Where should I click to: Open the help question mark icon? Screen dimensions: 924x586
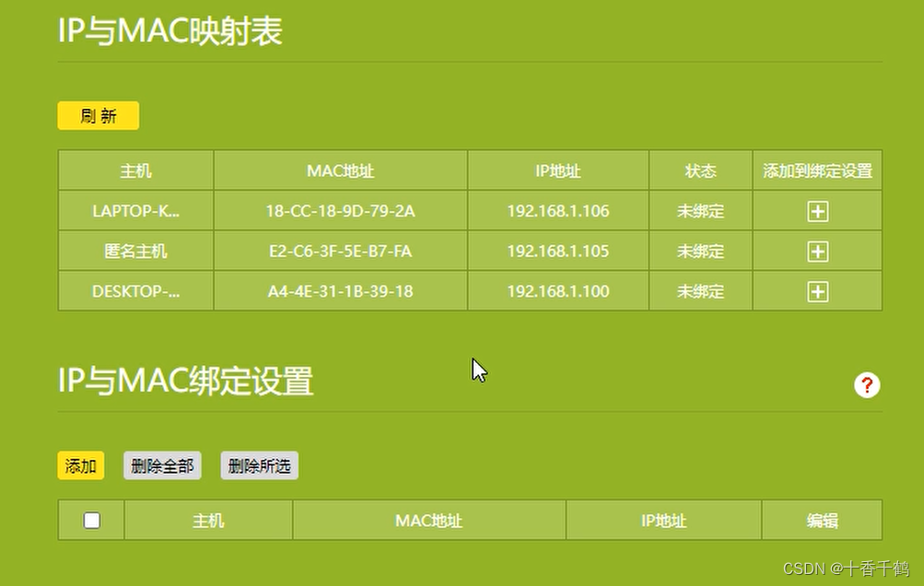point(866,385)
